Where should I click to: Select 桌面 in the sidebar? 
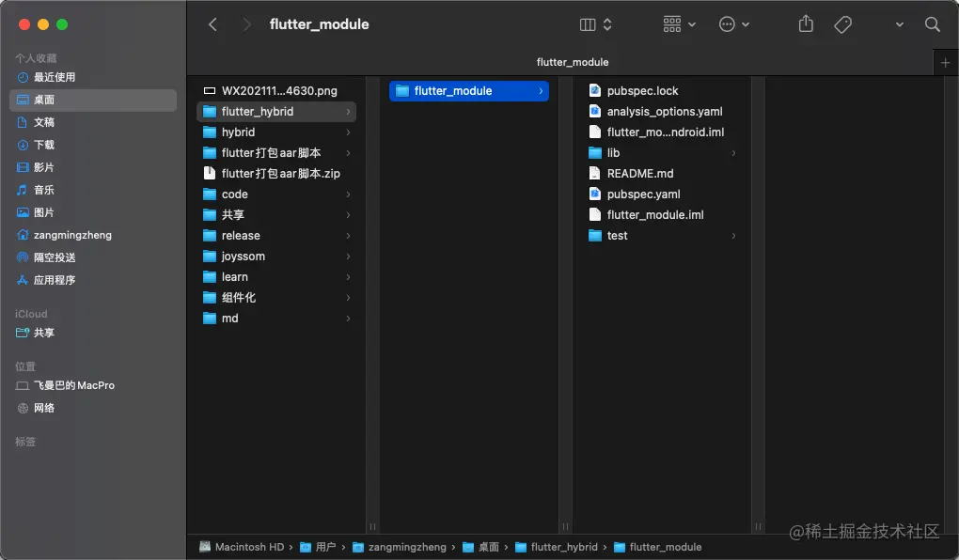(x=93, y=100)
